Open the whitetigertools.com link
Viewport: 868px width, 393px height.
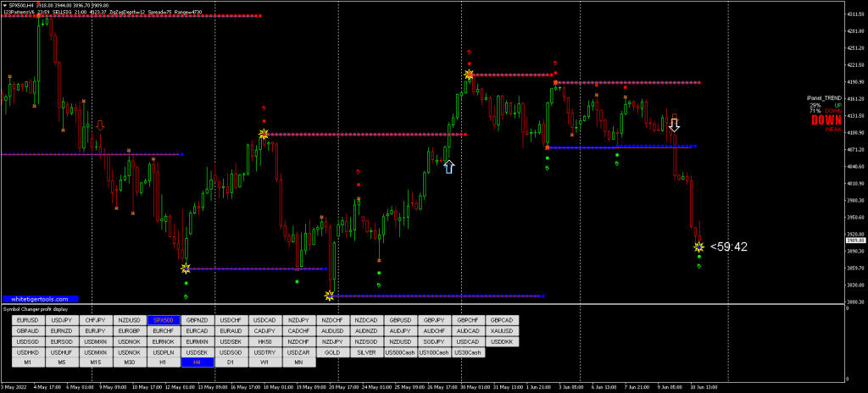(x=39, y=299)
